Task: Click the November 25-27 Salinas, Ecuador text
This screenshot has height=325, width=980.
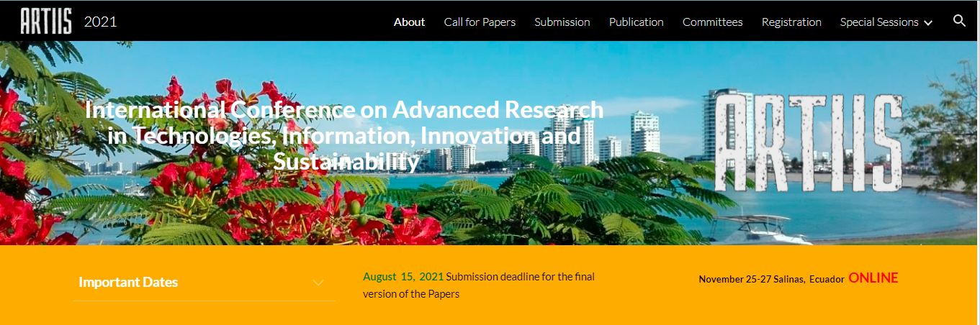Action: [x=771, y=279]
